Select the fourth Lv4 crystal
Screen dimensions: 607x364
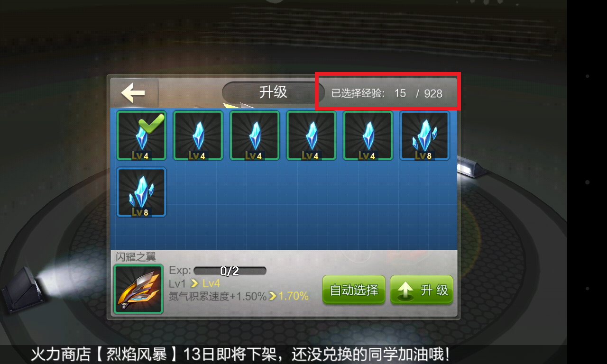tap(312, 136)
